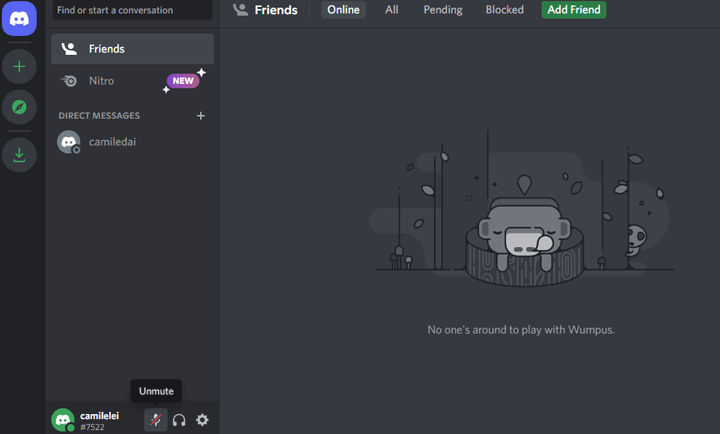
Task: Switch to the Blocked tab
Action: click(505, 10)
